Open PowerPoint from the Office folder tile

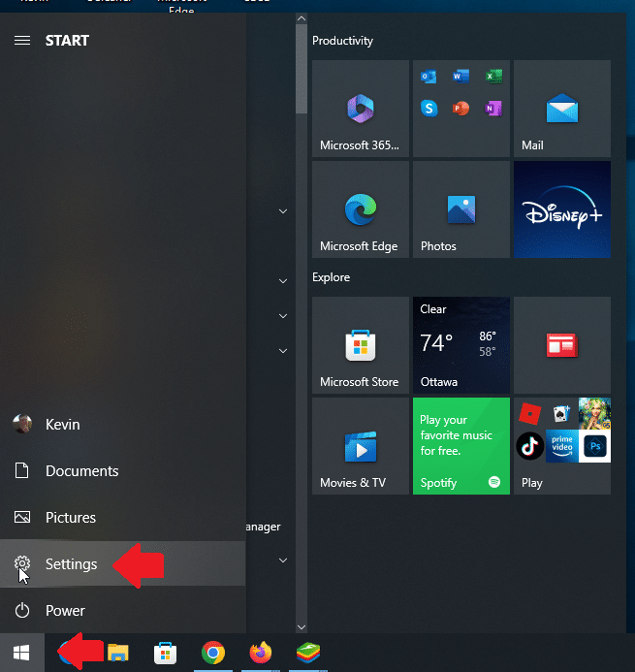(x=461, y=108)
